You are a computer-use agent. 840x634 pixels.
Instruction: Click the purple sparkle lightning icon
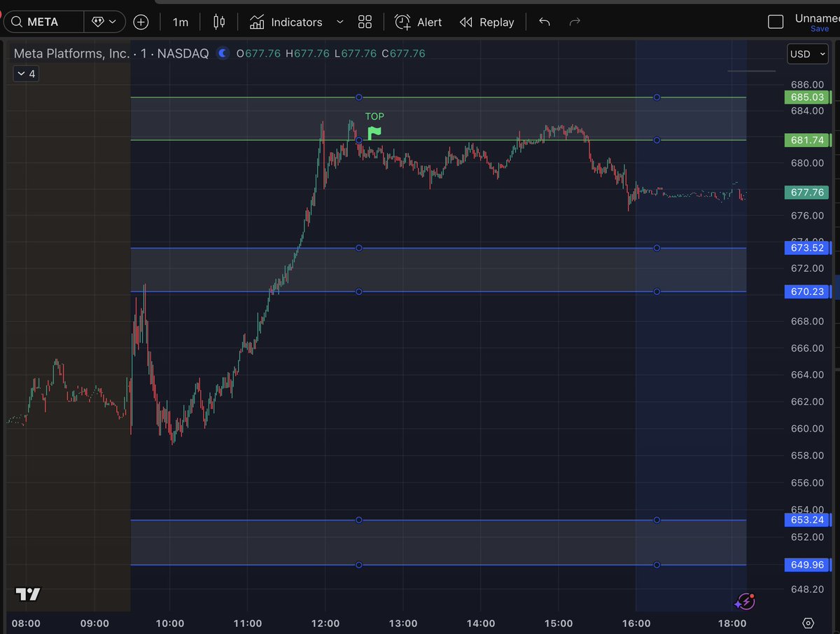[745, 600]
